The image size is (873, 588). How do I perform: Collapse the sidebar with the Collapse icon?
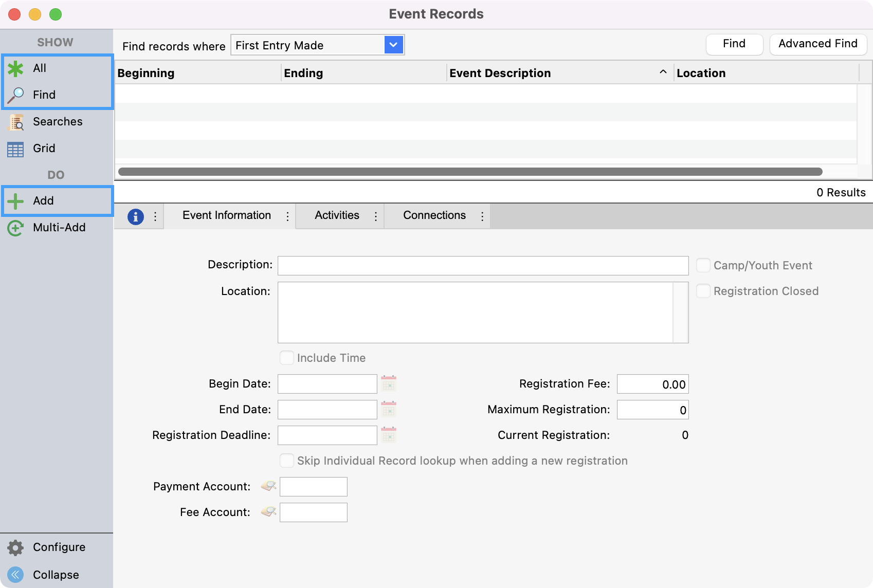[x=15, y=575]
